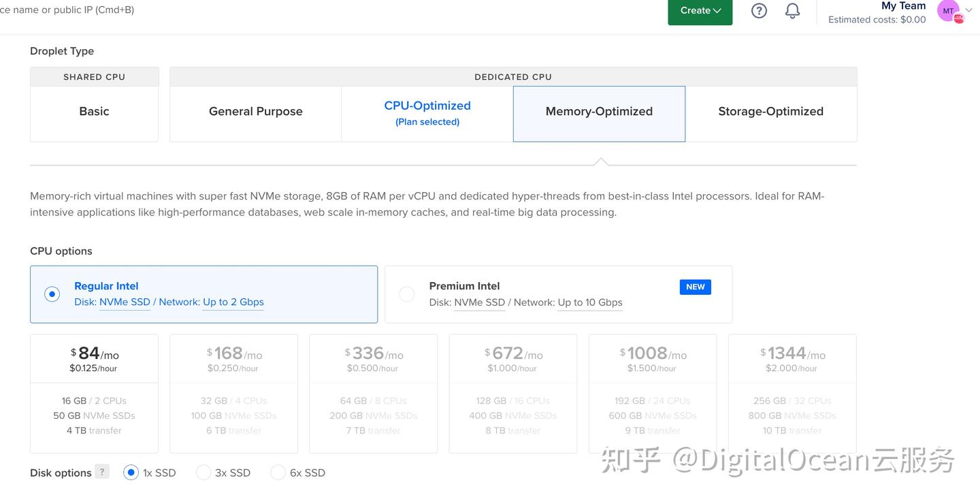Viewport: 980px width, 504px height.
Task: Select the $84/mo pricing plan
Action: pos(94,392)
